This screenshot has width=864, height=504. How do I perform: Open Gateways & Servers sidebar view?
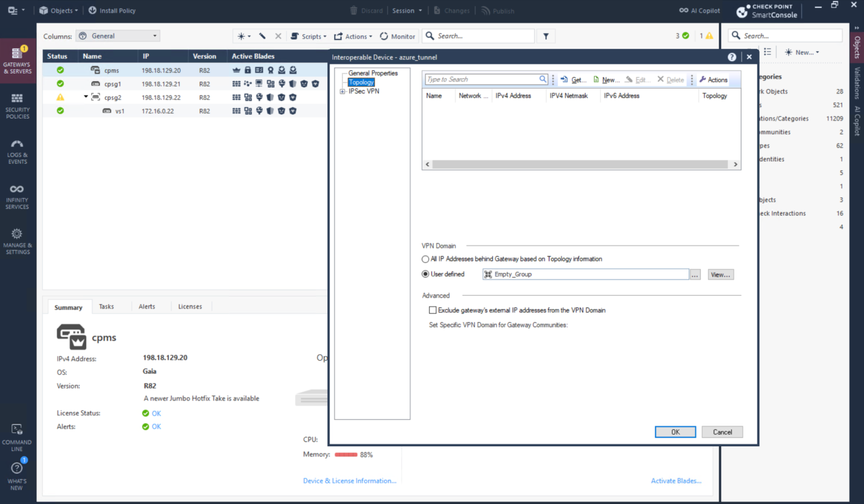(x=17, y=60)
